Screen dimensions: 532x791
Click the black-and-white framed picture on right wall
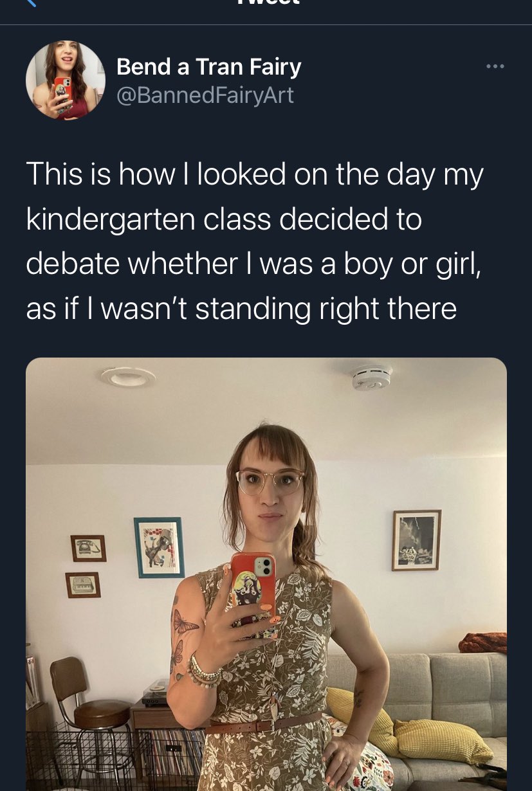pyautogui.click(x=416, y=540)
